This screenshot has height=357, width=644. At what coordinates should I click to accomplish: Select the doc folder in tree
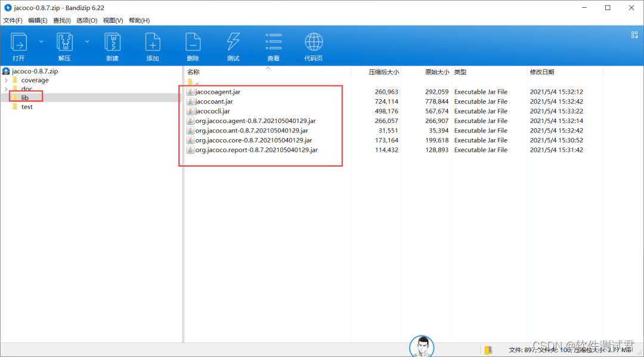point(27,89)
